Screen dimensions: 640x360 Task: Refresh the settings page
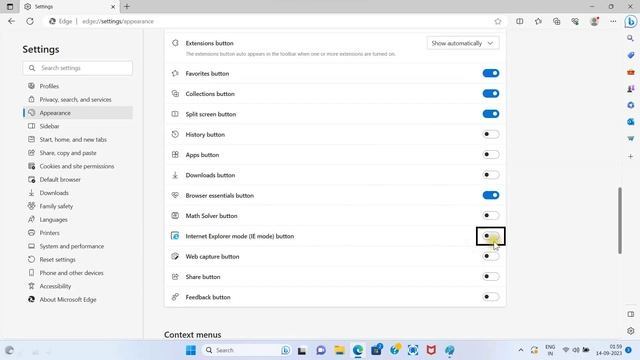[x=30, y=21]
